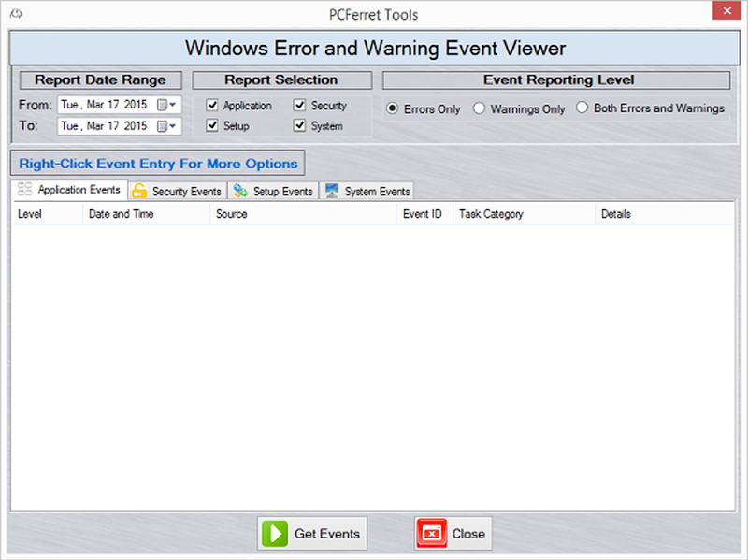Sort by the Details column header
This screenshot has width=748, height=560.
665,214
